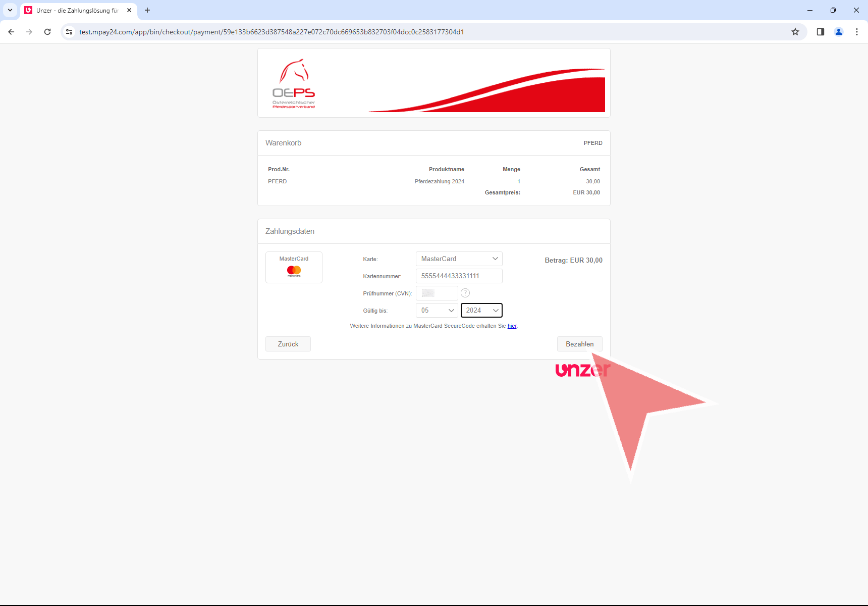The image size is (868, 606).
Task: Focus the Kartennummer input field
Action: coord(459,276)
